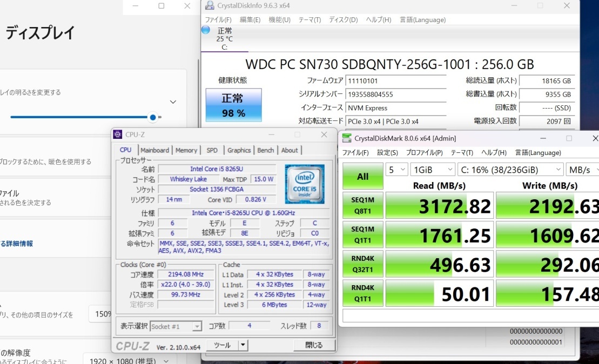The image size is (599, 364).
Task: Switch to the CPU tab in CPU-Z
Action: click(125, 150)
